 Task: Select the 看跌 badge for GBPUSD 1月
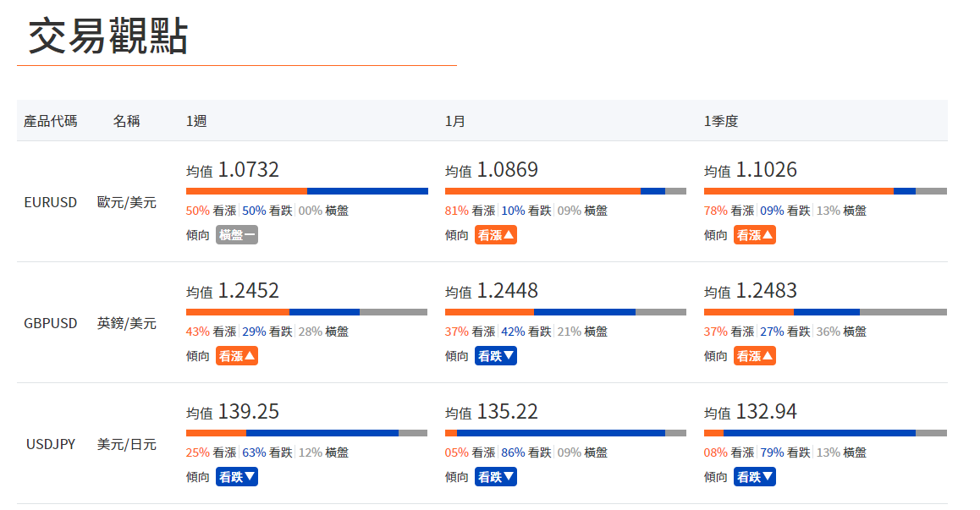point(496,356)
